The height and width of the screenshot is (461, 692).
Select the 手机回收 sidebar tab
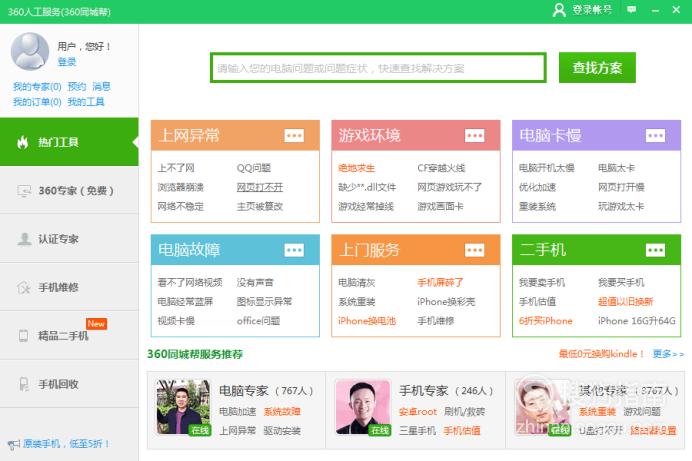[x=69, y=384]
